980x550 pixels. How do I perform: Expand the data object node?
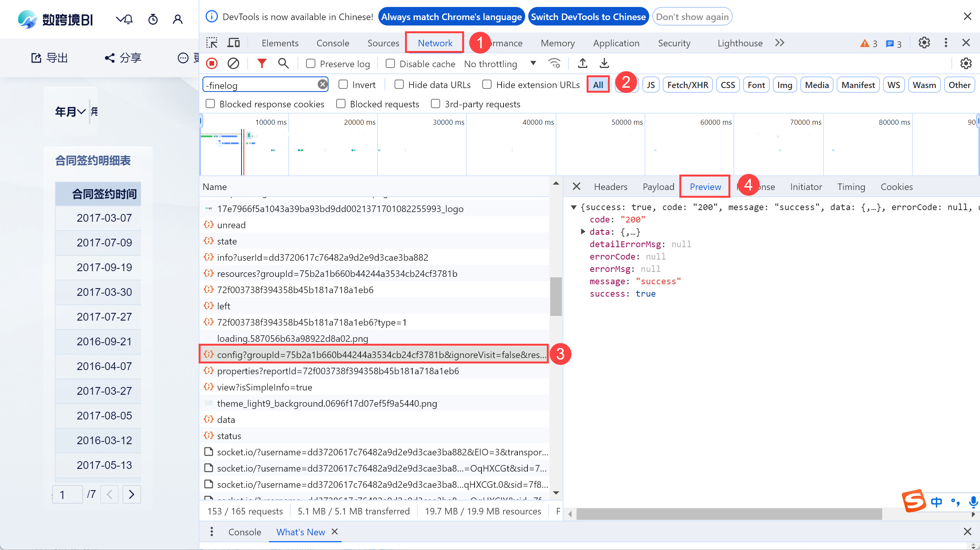tap(583, 232)
